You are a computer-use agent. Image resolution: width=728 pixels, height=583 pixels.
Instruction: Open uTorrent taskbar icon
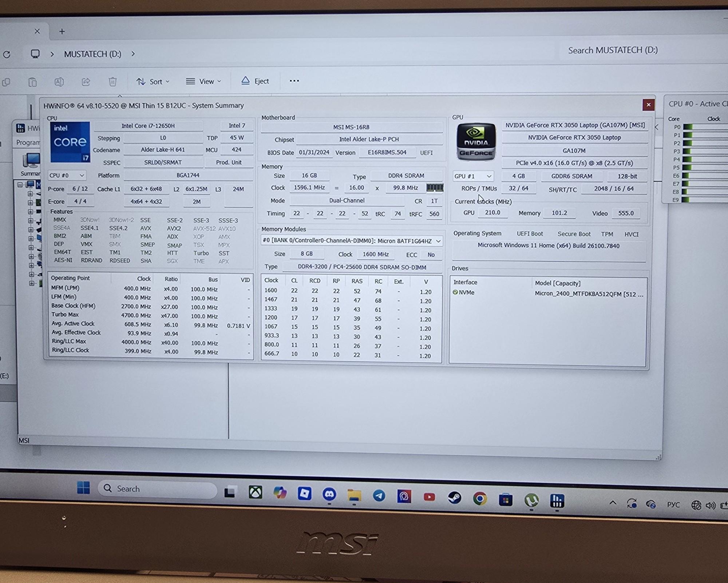pos(531,500)
